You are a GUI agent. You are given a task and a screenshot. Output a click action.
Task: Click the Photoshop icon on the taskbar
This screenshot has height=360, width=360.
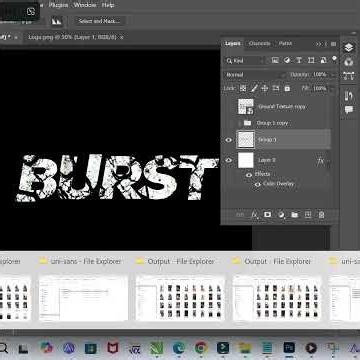pyautogui.click(x=289, y=348)
